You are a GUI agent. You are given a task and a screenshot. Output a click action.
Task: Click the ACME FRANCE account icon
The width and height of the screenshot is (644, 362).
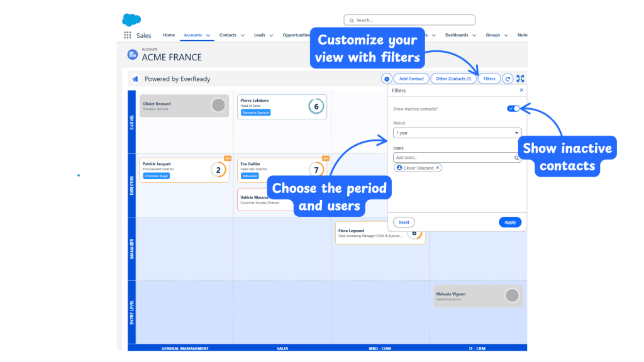coord(132,55)
